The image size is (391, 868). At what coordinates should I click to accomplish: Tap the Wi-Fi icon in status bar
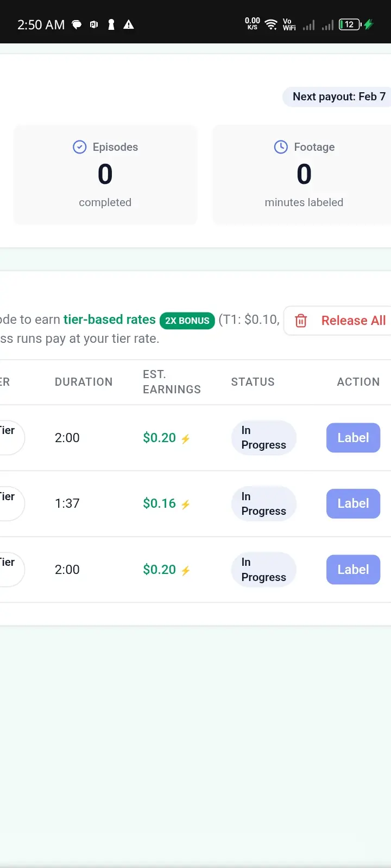tap(270, 24)
